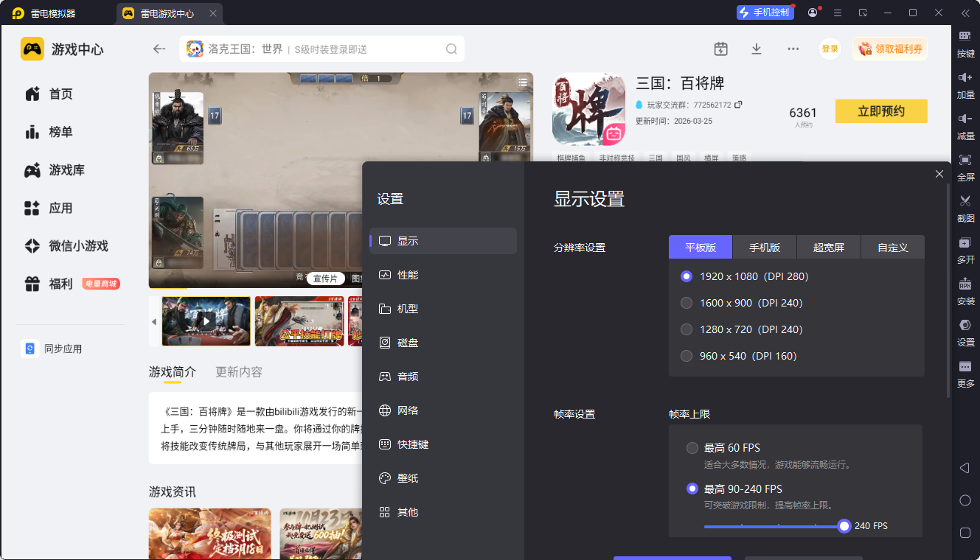
Task: Adjust the 240 FPS slider handle
Action: [x=844, y=526]
